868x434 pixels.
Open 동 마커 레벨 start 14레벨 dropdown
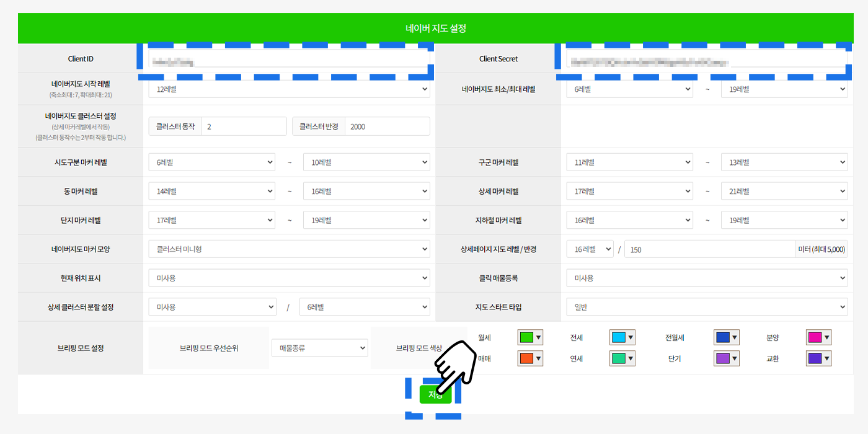[211, 192]
